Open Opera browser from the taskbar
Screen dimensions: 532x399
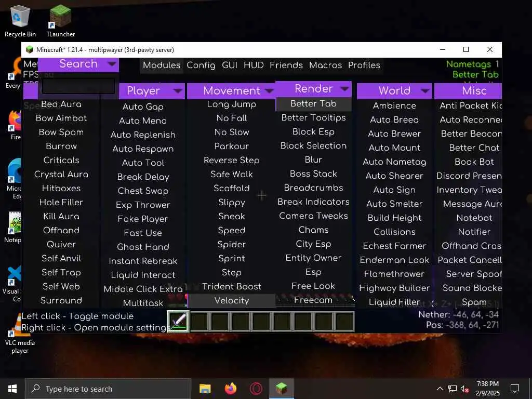(256, 389)
